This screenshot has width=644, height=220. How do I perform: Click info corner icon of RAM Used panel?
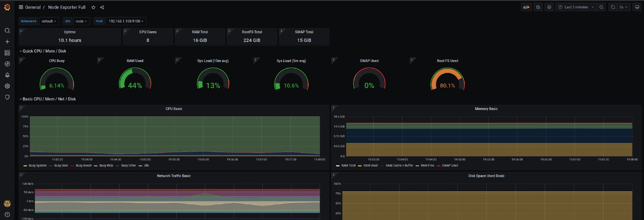click(99, 59)
